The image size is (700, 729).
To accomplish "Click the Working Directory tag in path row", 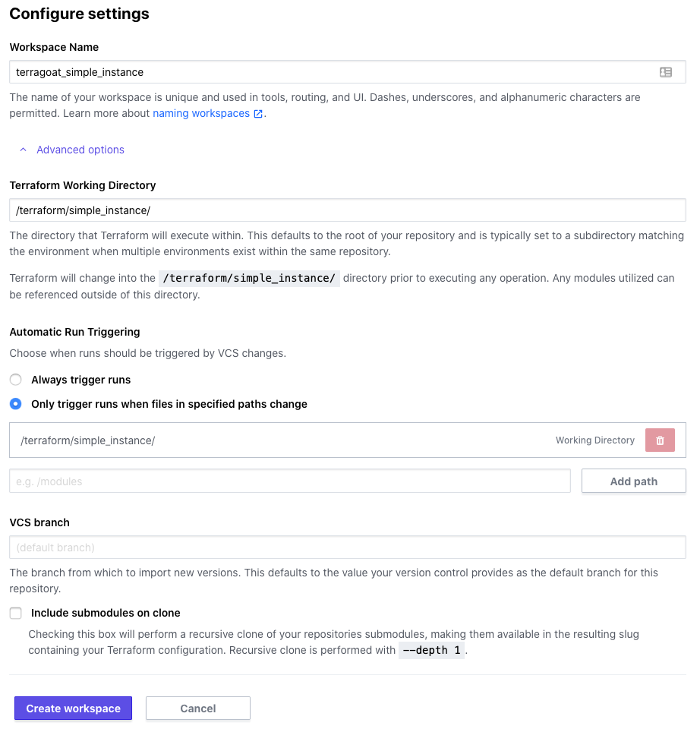I will tap(595, 440).
